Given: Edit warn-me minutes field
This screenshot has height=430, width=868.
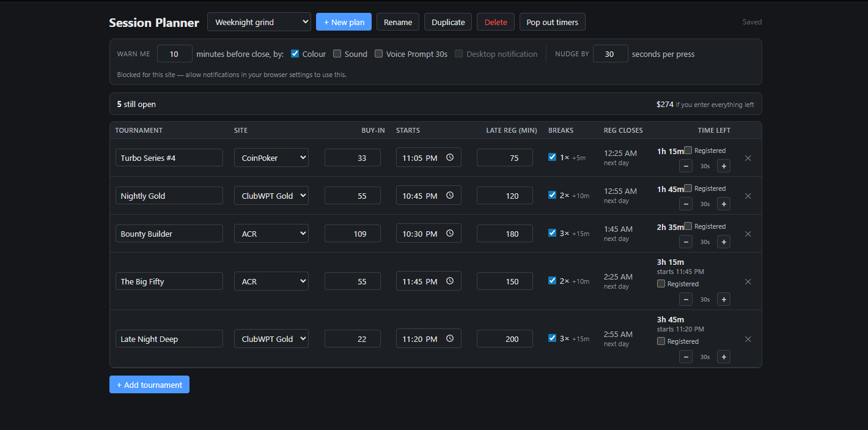Looking at the screenshot, I should pyautogui.click(x=175, y=54).
